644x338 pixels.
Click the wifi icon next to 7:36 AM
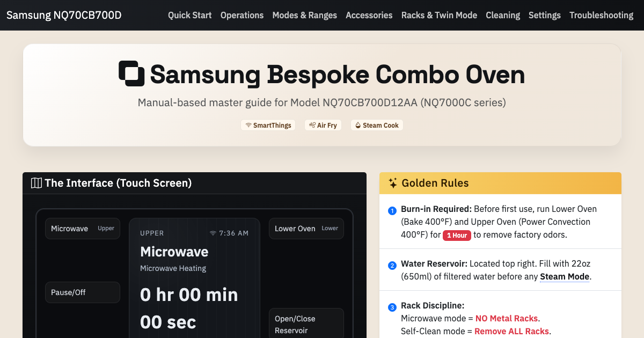point(213,233)
